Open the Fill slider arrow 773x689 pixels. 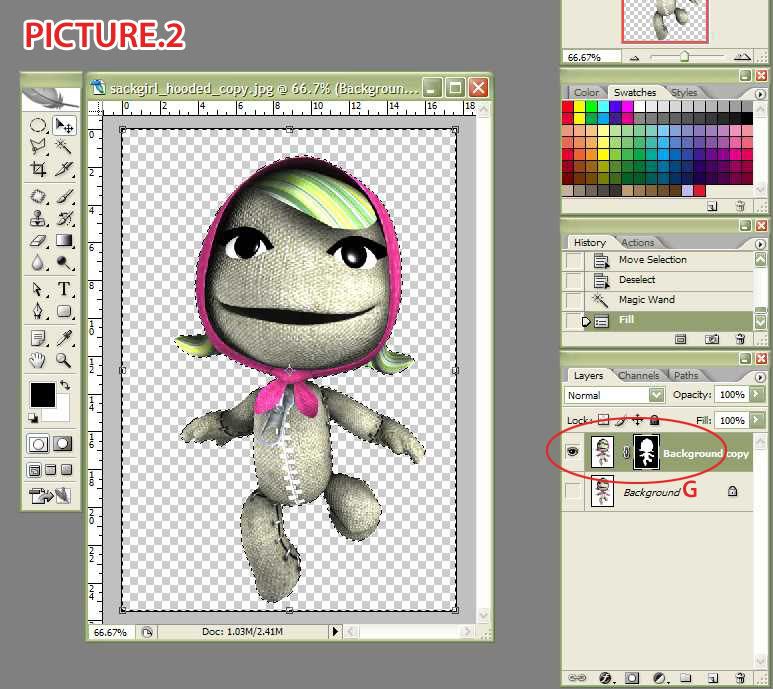(x=756, y=420)
